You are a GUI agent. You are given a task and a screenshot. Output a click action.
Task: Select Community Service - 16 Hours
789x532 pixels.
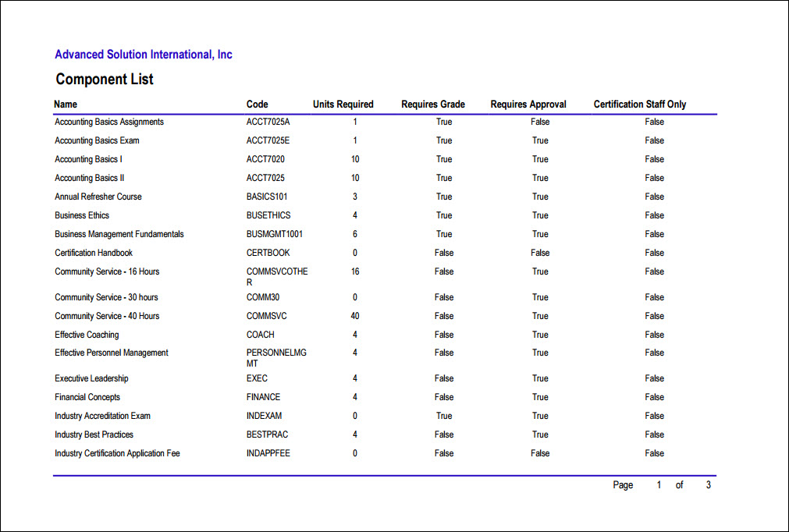click(x=107, y=271)
